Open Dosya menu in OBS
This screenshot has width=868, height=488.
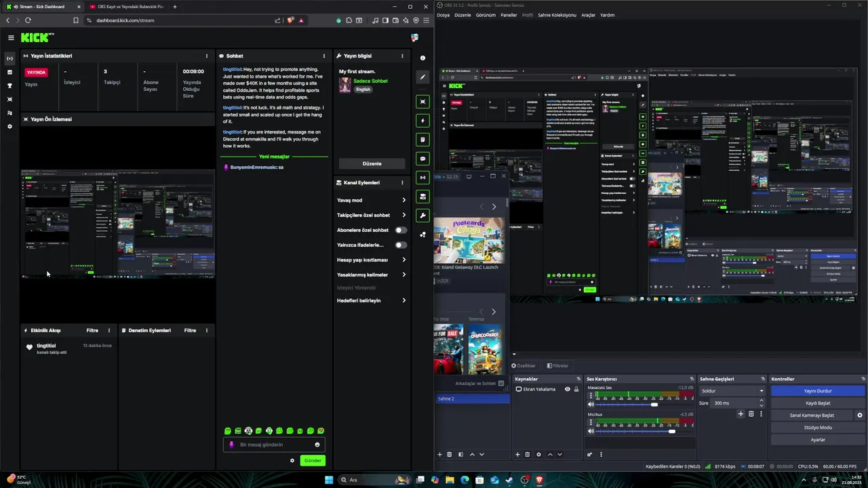tap(443, 15)
